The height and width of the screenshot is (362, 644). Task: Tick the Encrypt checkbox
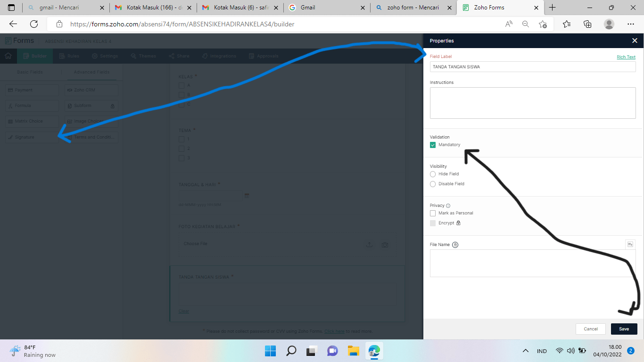point(433,223)
